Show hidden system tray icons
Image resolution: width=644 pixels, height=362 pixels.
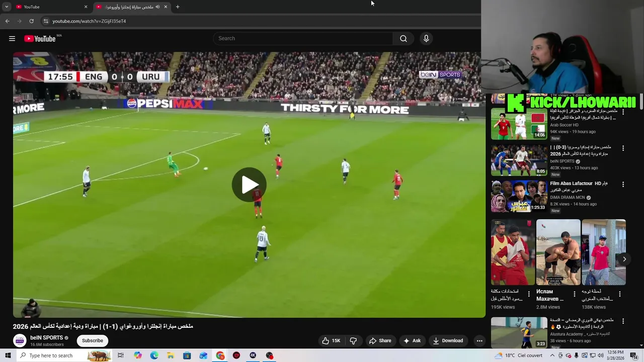click(552, 355)
